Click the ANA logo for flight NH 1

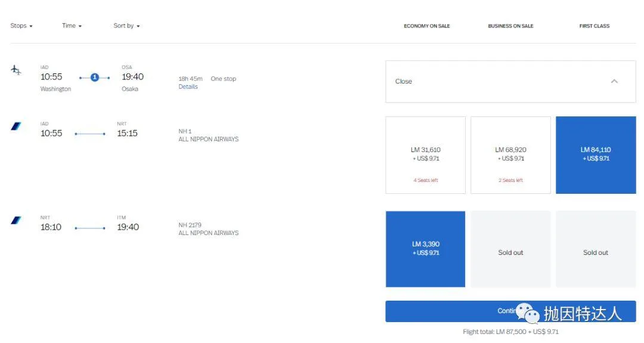[16, 126]
